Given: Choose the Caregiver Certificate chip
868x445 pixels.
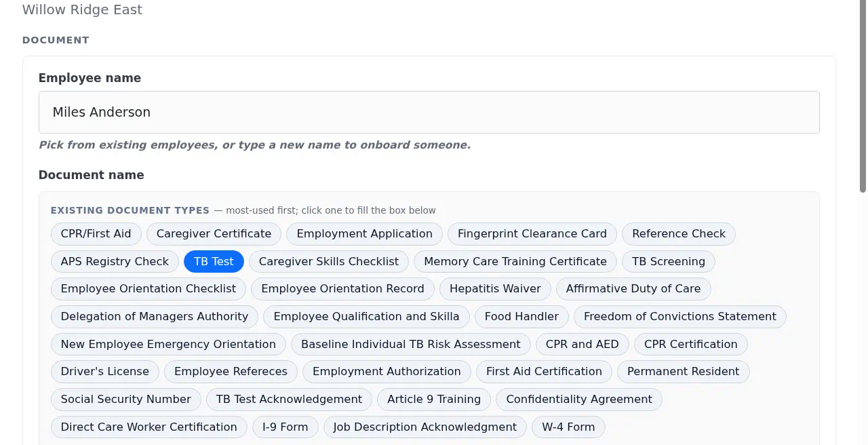Looking at the screenshot, I should [214, 233].
